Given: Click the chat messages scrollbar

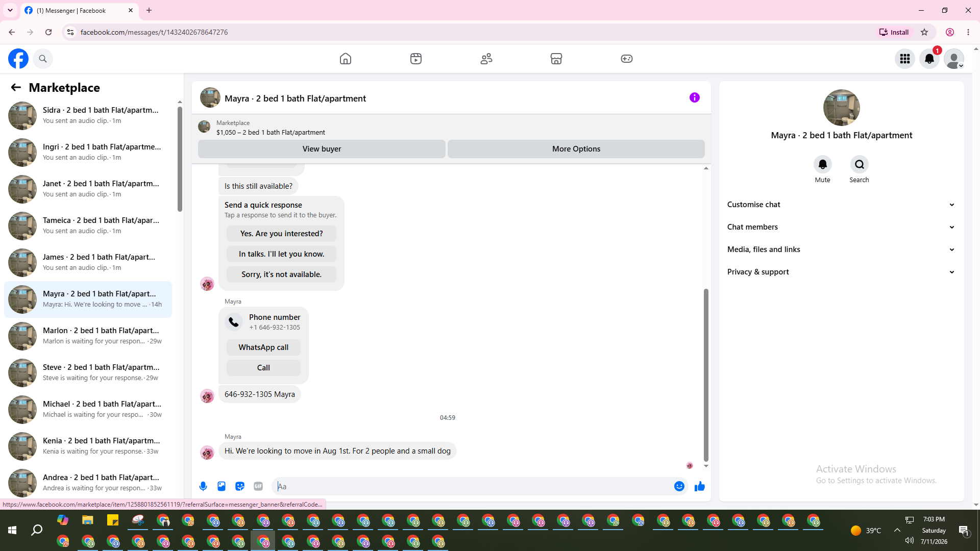Looking at the screenshot, I should click(706, 375).
